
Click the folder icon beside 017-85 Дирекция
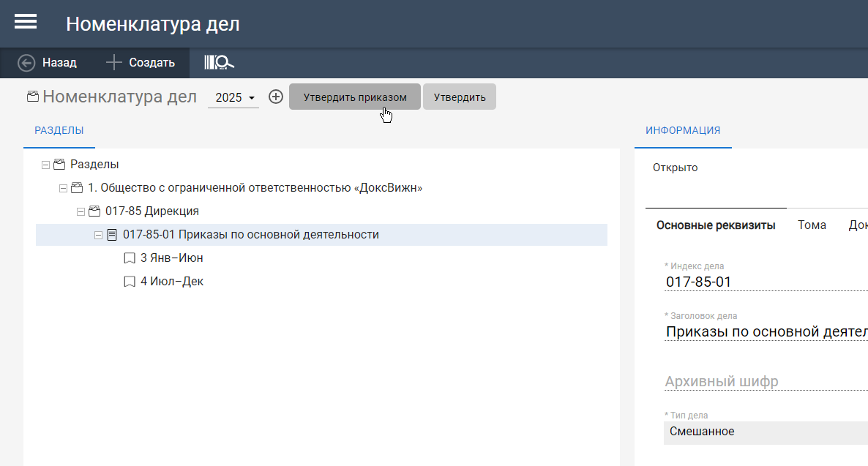[94, 211]
